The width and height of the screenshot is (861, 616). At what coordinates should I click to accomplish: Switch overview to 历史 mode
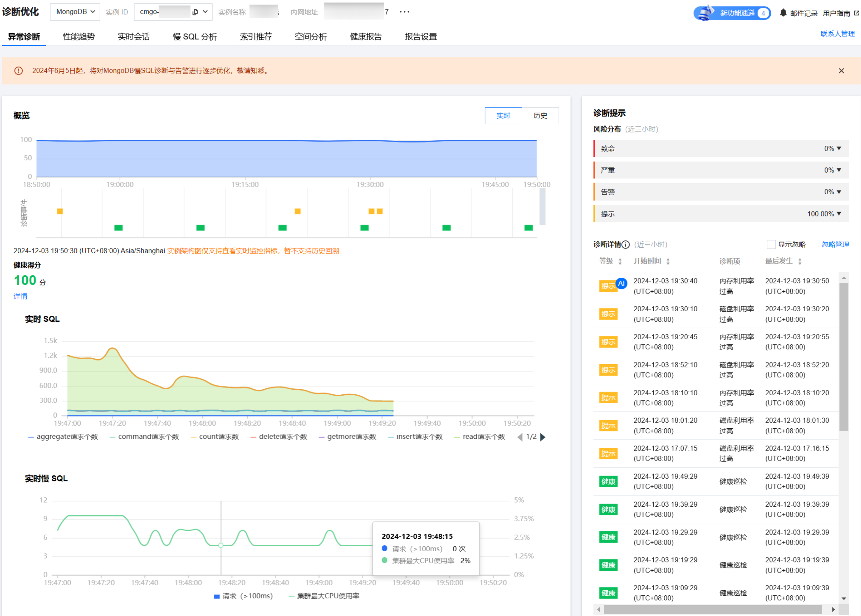pyautogui.click(x=540, y=116)
